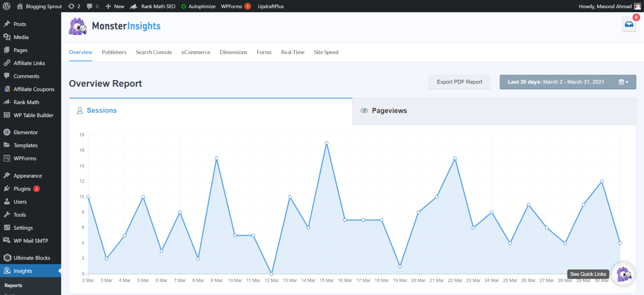Screen dimensions: 644x295
Task: Open the Rank Math SEO admin bar icon
Action: click(x=134, y=6)
